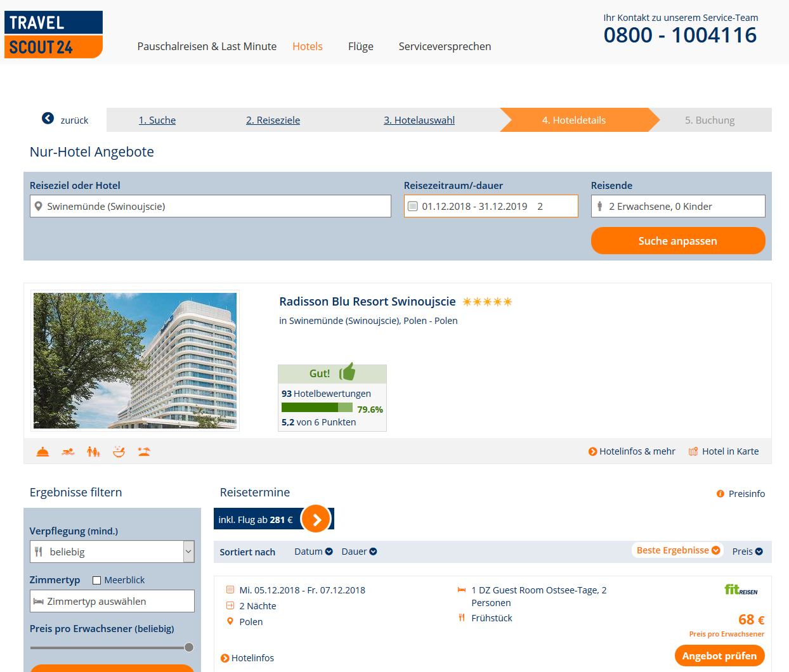
Task: Click the wellness spa bowl icon
Action: click(119, 452)
